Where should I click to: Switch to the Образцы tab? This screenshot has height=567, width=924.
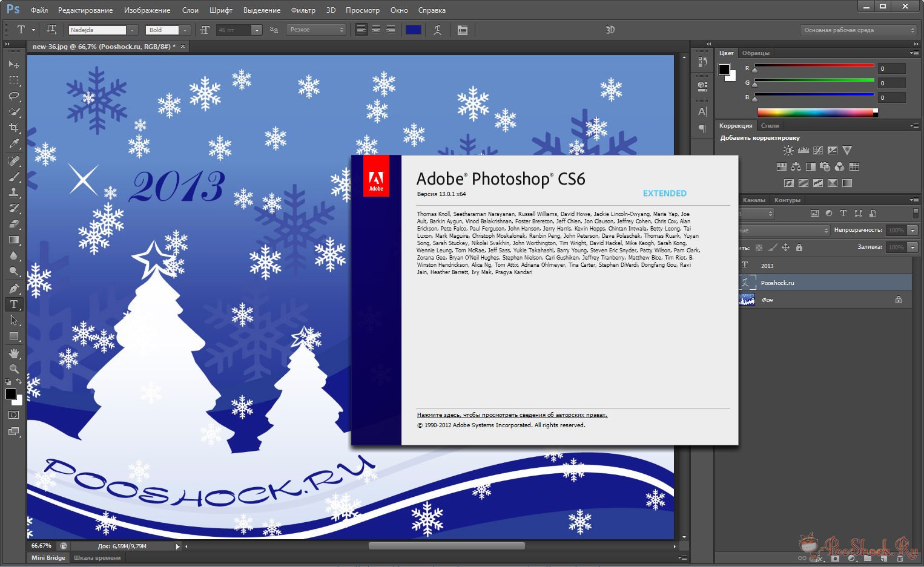tap(756, 53)
